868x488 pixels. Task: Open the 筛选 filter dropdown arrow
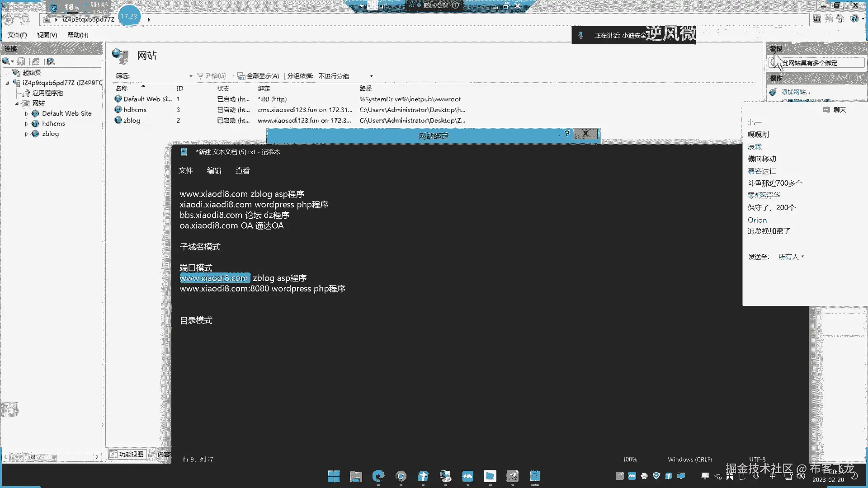pos(191,76)
